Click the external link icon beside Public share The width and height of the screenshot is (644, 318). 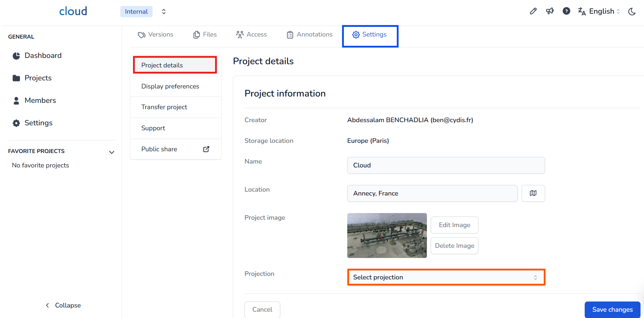(206, 149)
